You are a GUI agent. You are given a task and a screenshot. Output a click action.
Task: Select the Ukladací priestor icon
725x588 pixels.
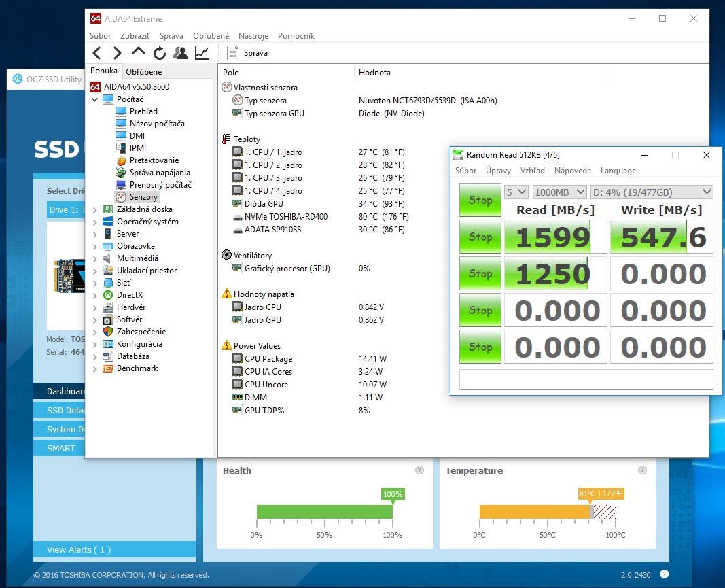pos(108,271)
